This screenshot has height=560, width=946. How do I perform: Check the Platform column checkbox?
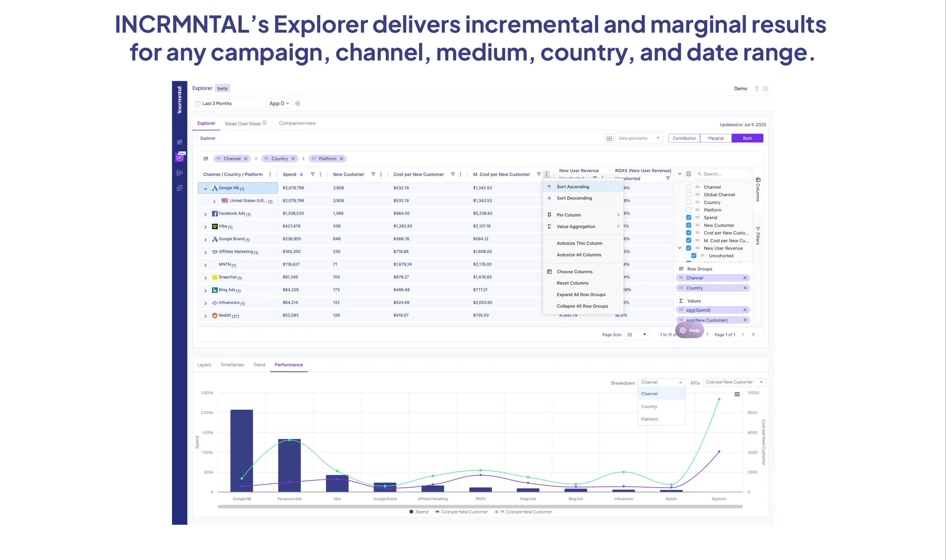(688, 210)
